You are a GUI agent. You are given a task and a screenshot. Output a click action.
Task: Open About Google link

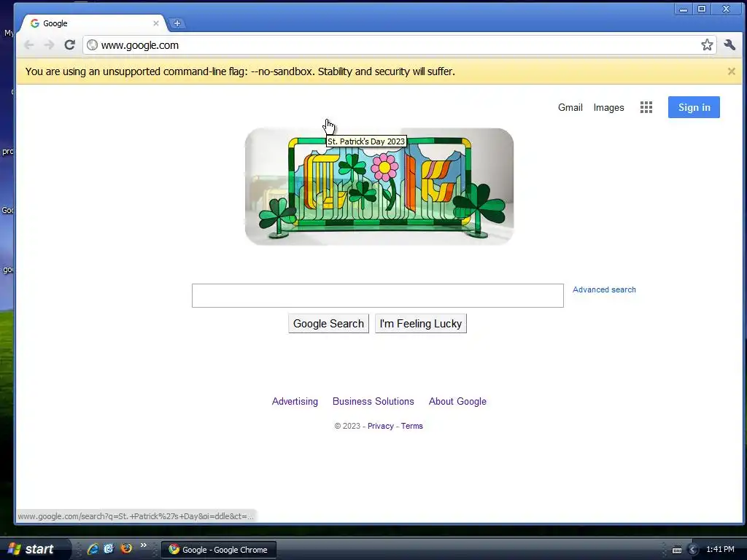[x=457, y=402]
